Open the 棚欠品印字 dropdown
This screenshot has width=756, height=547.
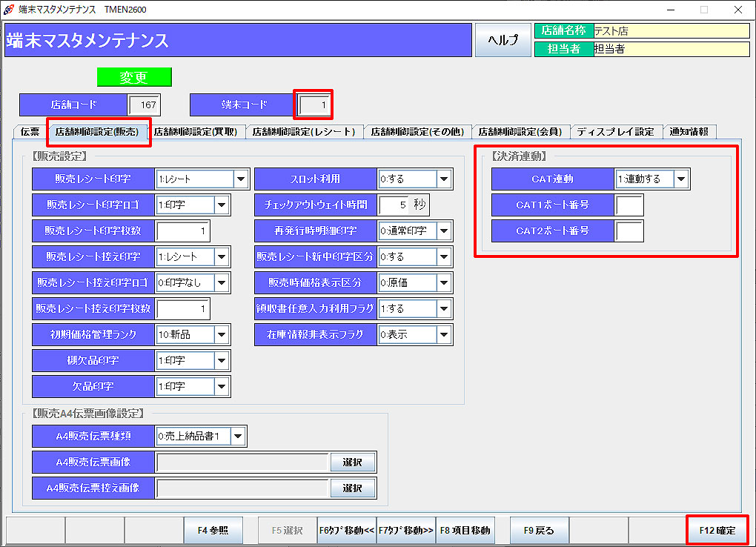click(x=222, y=360)
